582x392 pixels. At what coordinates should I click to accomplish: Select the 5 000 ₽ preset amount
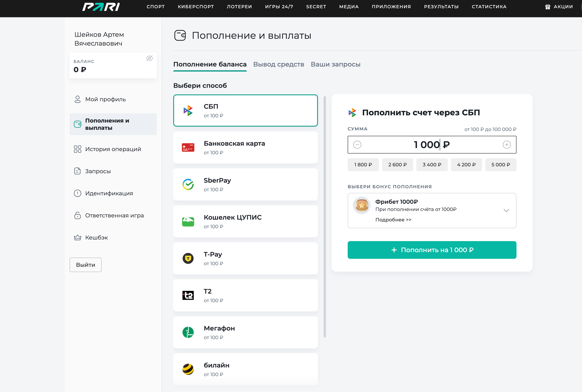point(500,165)
